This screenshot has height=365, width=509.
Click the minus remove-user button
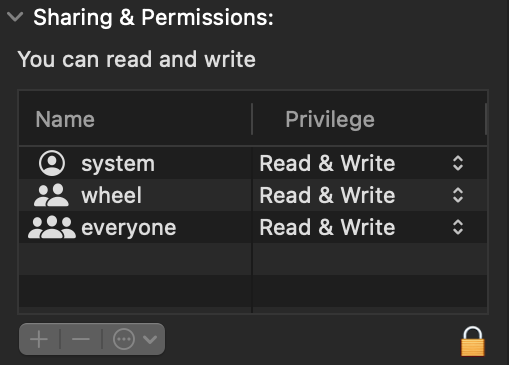pos(81,339)
